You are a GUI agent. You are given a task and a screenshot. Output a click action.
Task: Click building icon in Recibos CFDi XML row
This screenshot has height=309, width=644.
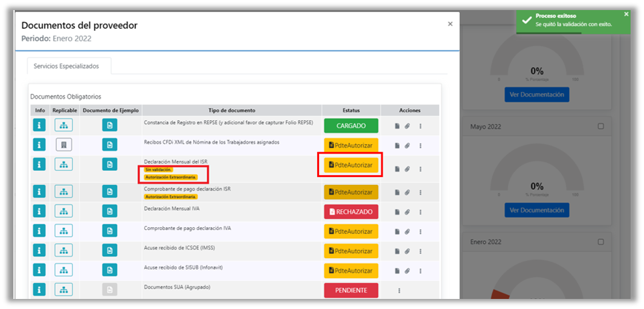point(64,145)
